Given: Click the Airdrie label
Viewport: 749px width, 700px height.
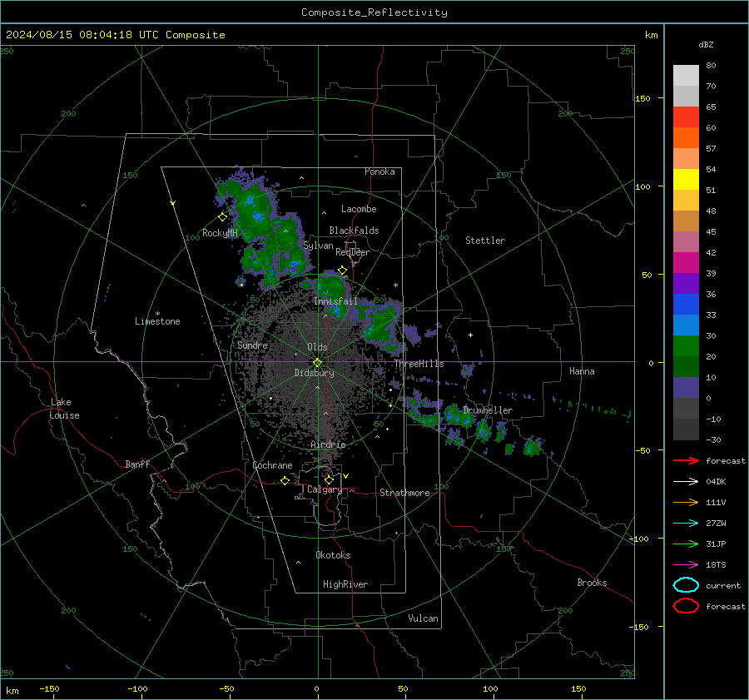Looking at the screenshot, I should click(x=328, y=444).
